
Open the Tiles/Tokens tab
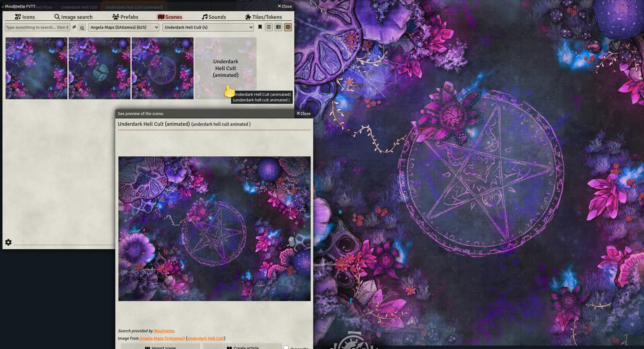pos(264,17)
